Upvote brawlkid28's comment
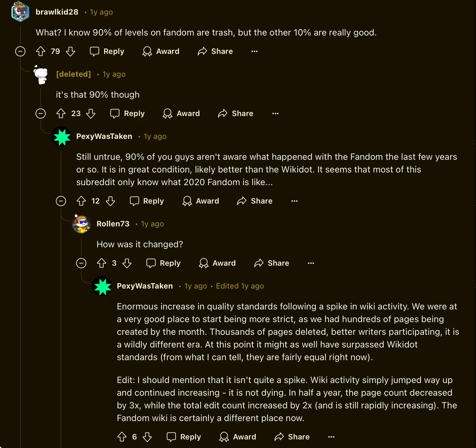476x448 pixels. 41,51
